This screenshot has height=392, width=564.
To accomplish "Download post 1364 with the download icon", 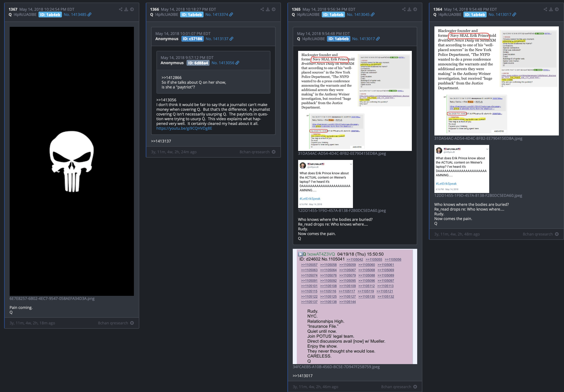I will [x=551, y=9].
